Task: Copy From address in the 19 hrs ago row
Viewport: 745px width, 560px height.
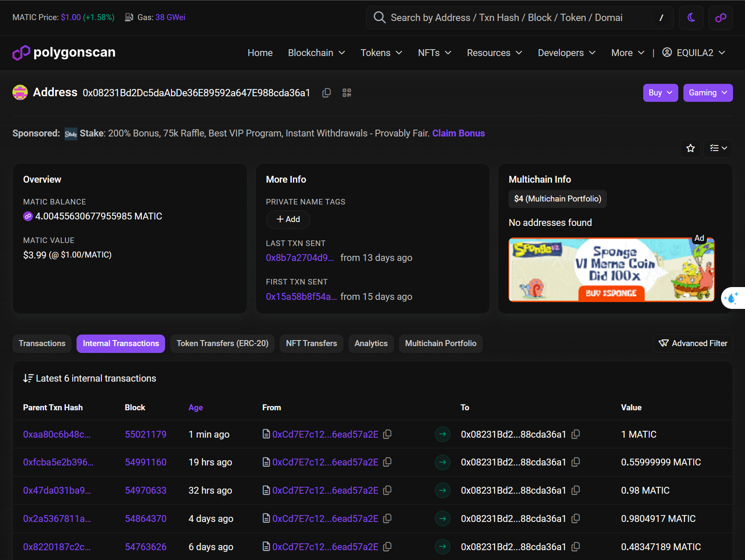Action: pyautogui.click(x=387, y=462)
